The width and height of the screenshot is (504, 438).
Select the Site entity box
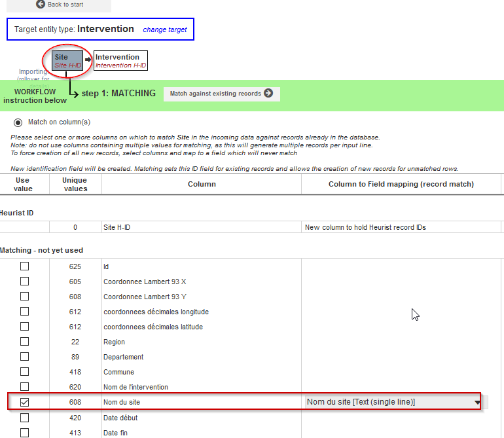click(67, 61)
